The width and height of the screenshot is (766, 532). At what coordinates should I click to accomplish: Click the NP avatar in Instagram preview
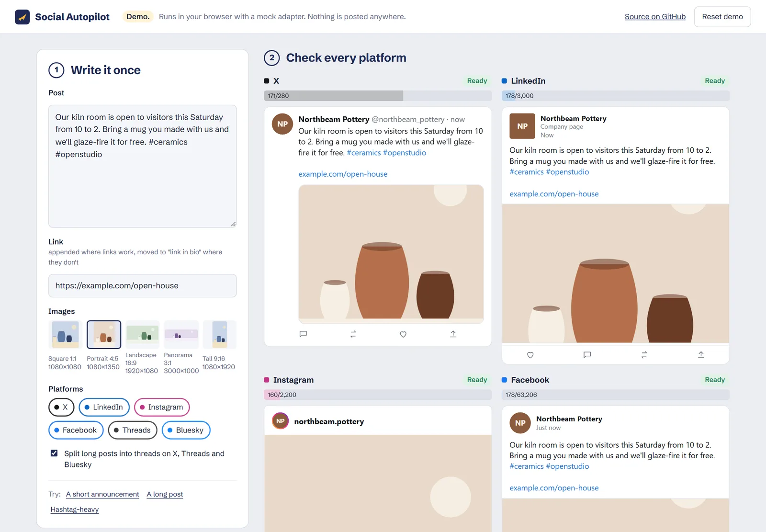point(281,421)
